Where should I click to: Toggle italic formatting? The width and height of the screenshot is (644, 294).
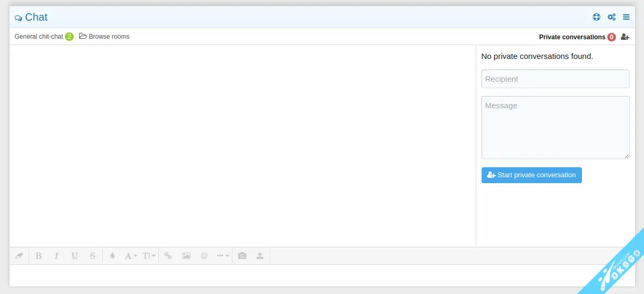pos(56,256)
